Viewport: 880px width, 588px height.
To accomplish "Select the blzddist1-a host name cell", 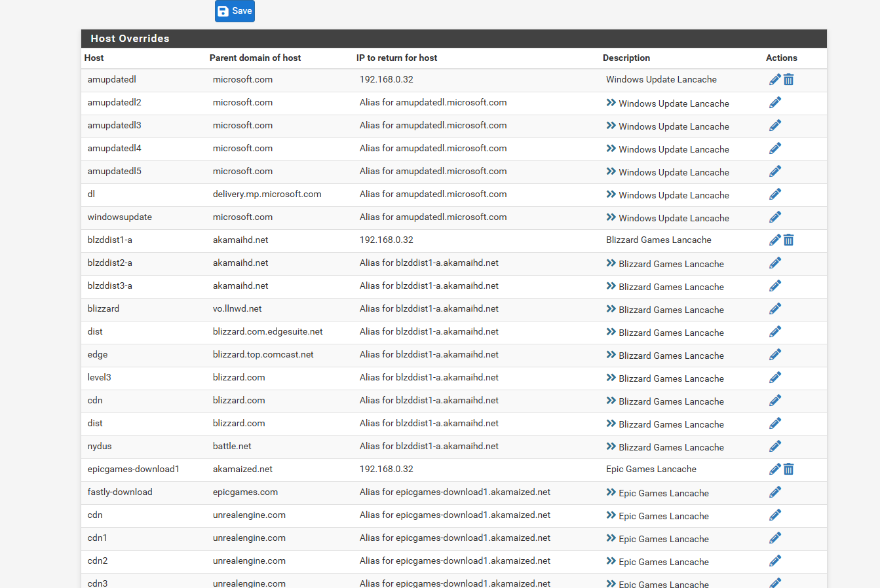I will point(110,240).
